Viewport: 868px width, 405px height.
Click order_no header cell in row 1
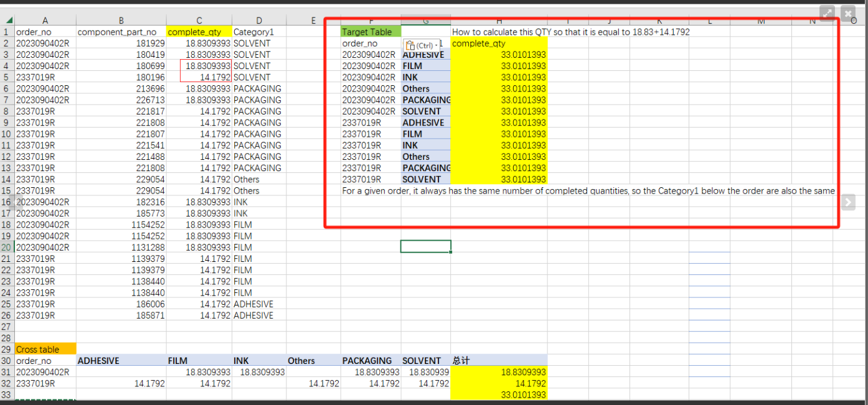pos(45,32)
